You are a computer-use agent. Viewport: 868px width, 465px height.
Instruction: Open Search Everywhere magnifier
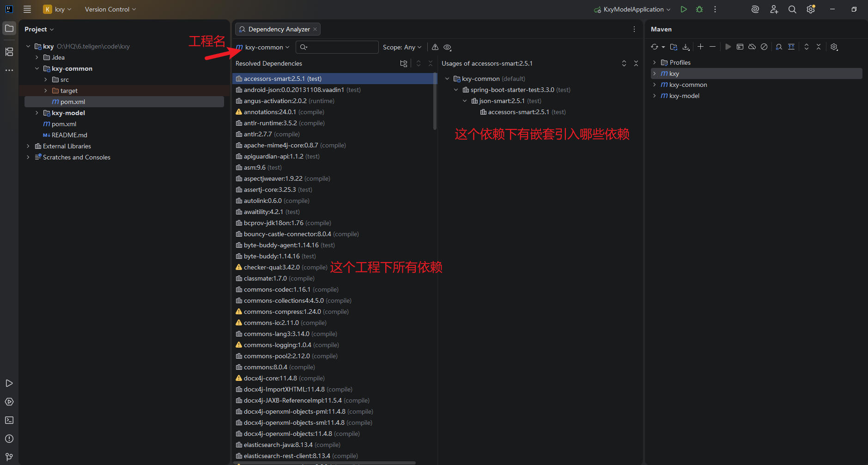pyautogui.click(x=792, y=9)
